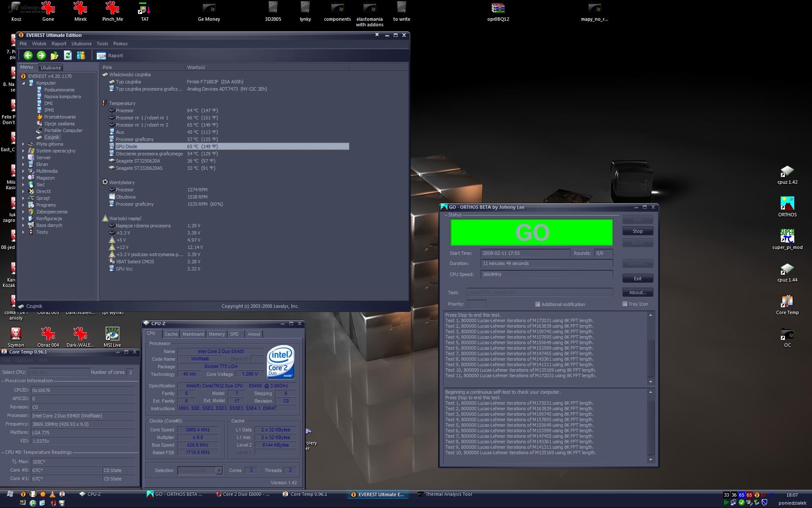Open the Mirek desktop shortcut
812x508 pixels.
coord(80,11)
